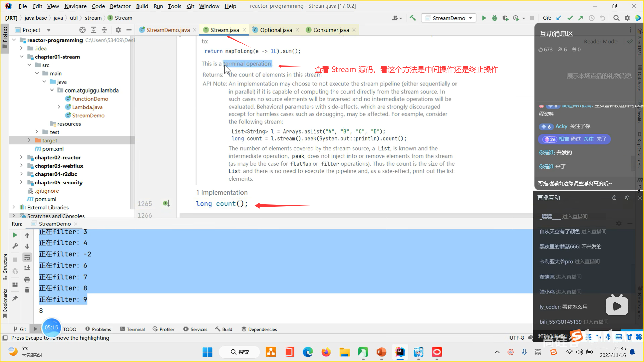Click Select Opened File target icon
Image resolution: width=644 pixels, height=362 pixels.
pos(83,30)
